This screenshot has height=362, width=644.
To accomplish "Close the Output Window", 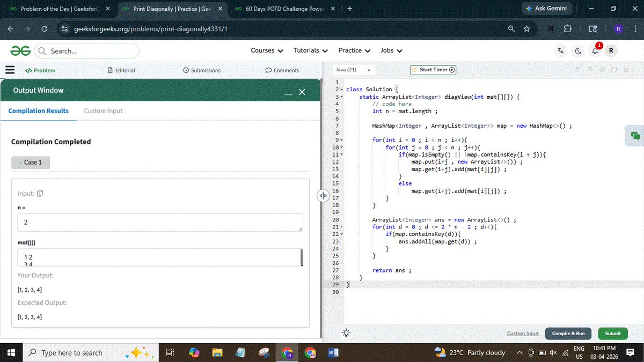I will pyautogui.click(x=302, y=92).
